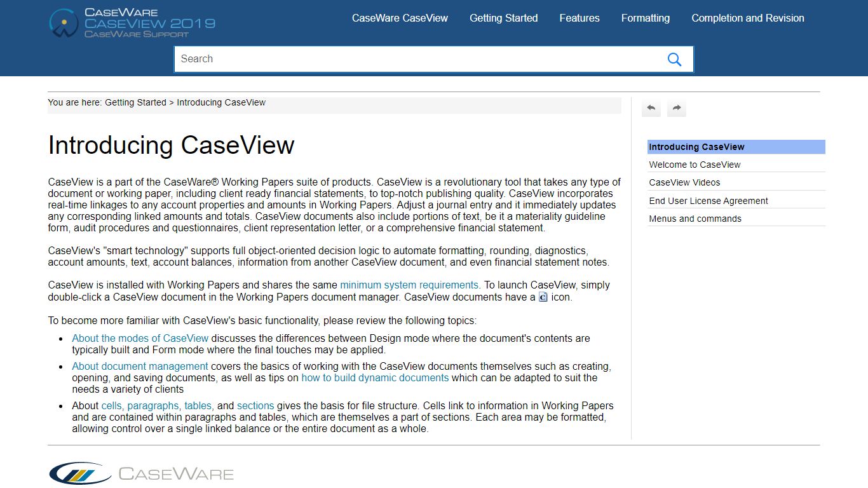Follow the paragraphs link
868x488 pixels.
coord(153,405)
